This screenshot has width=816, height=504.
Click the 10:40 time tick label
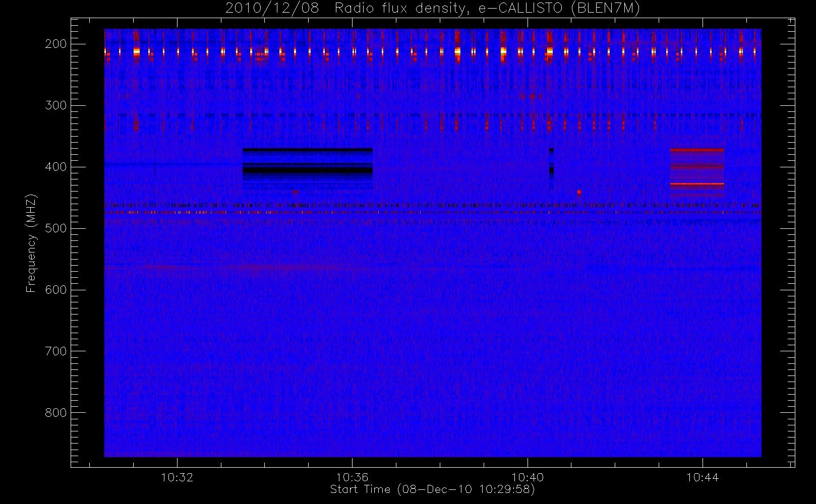tap(528, 477)
